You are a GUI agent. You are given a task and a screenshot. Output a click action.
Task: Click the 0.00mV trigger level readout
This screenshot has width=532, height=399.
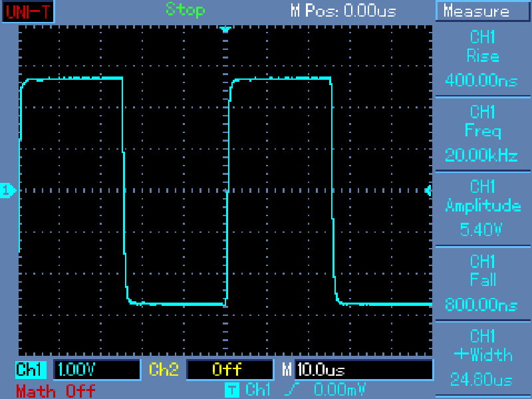click(340, 390)
